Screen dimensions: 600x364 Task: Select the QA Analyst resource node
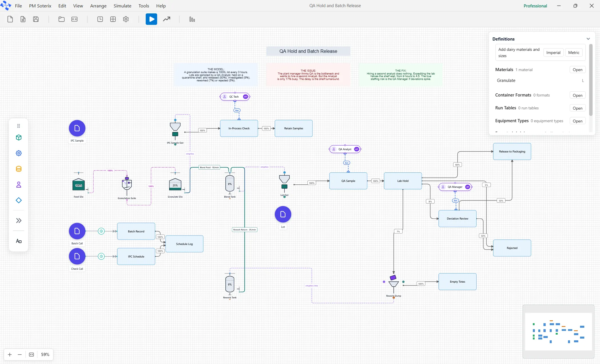pyautogui.click(x=345, y=149)
